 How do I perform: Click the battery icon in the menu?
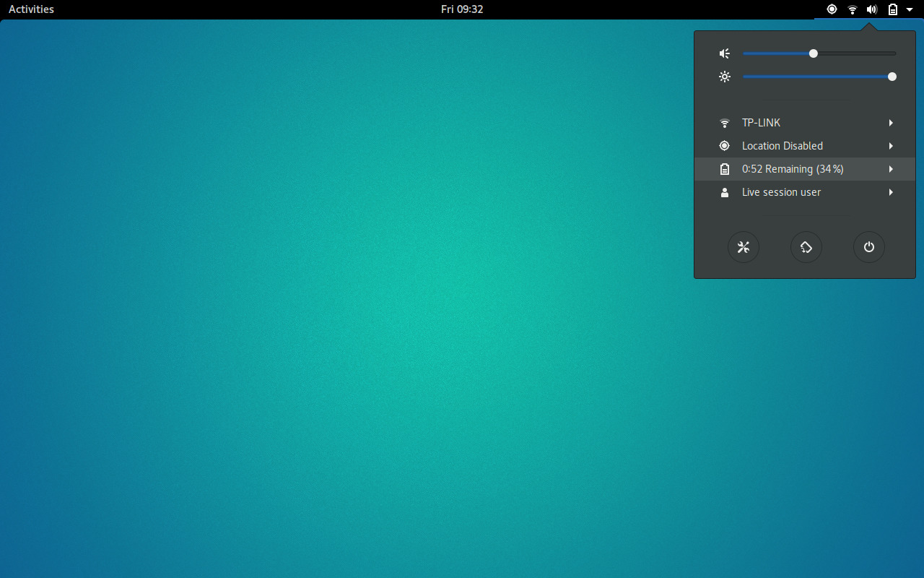724,169
